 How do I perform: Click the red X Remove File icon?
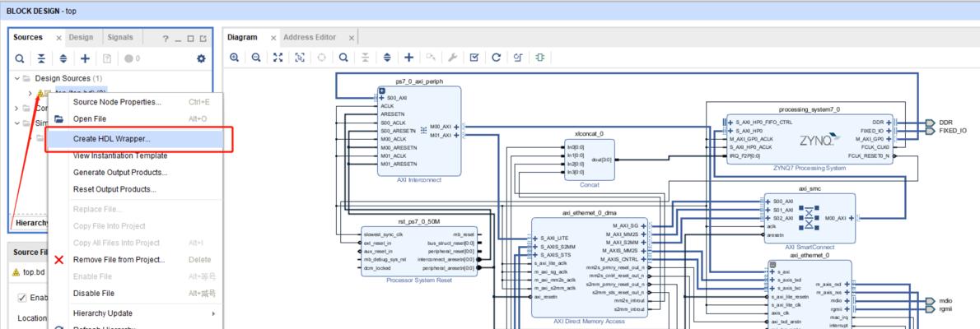(58, 260)
